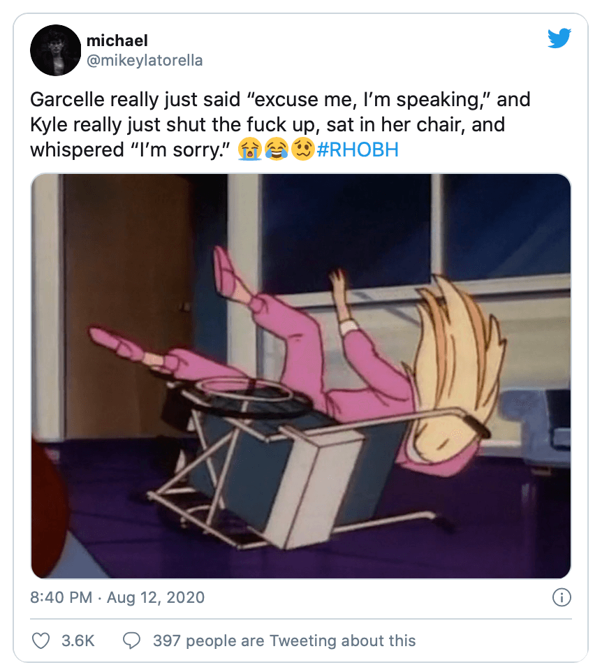View "397 people are Tweeting about this"
The image size is (616, 672).
(x=284, y=640)
